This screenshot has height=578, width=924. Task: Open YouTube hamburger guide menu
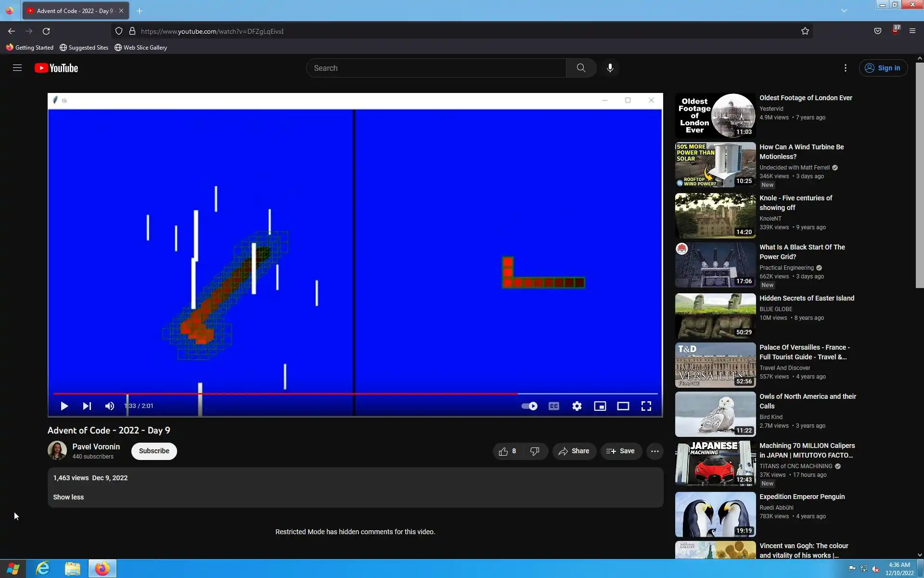[17, 68]
